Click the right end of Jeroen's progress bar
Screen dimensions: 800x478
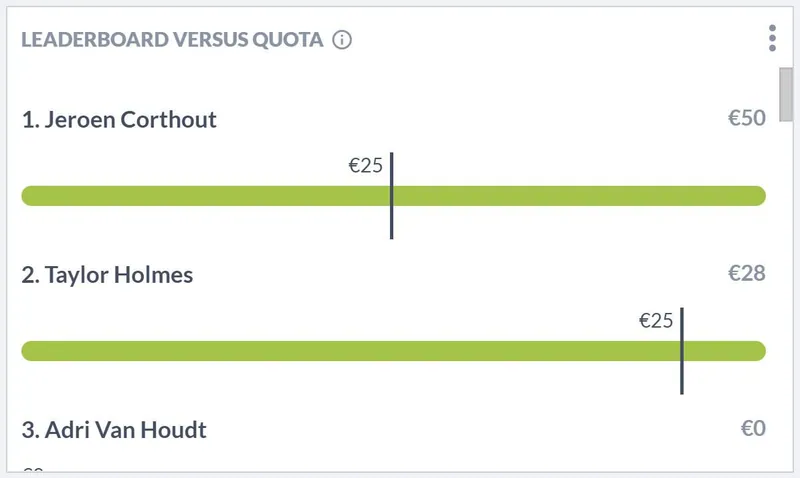point(759,196)
